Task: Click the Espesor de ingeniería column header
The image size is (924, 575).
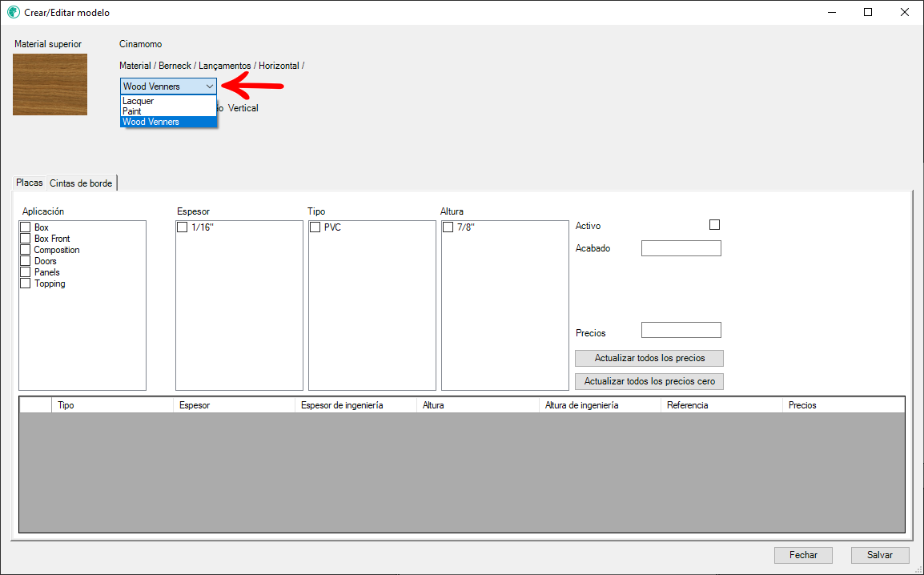Action: tap(356, 405)
